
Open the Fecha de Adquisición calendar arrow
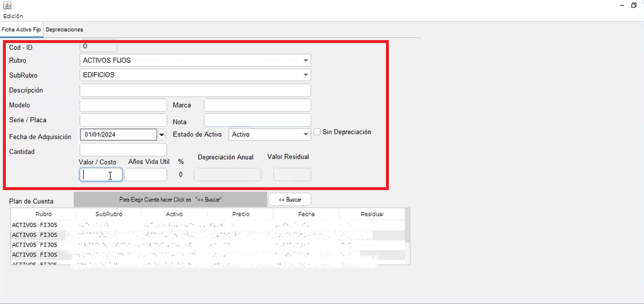click(162, 134)
